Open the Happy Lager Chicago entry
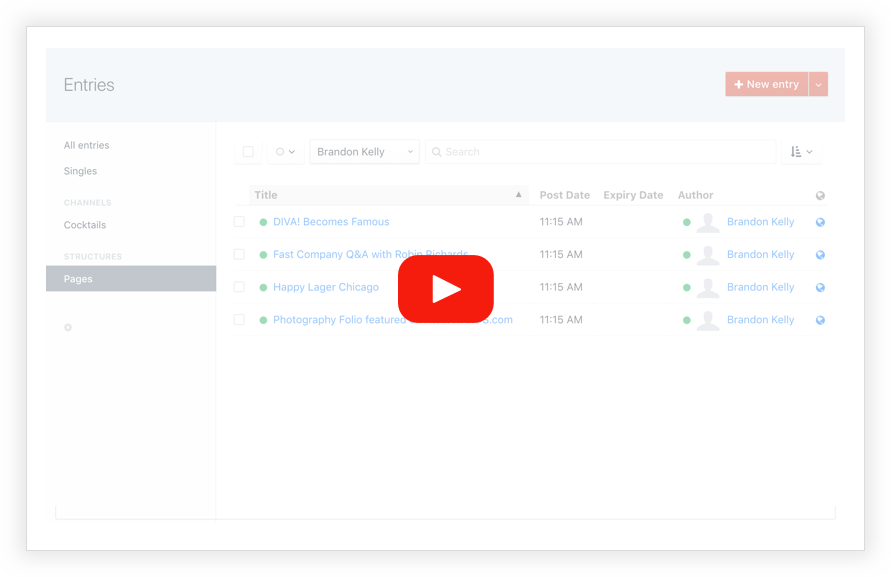Image resolution: width=891 pixels, height=577 pixels. (326, 287)
